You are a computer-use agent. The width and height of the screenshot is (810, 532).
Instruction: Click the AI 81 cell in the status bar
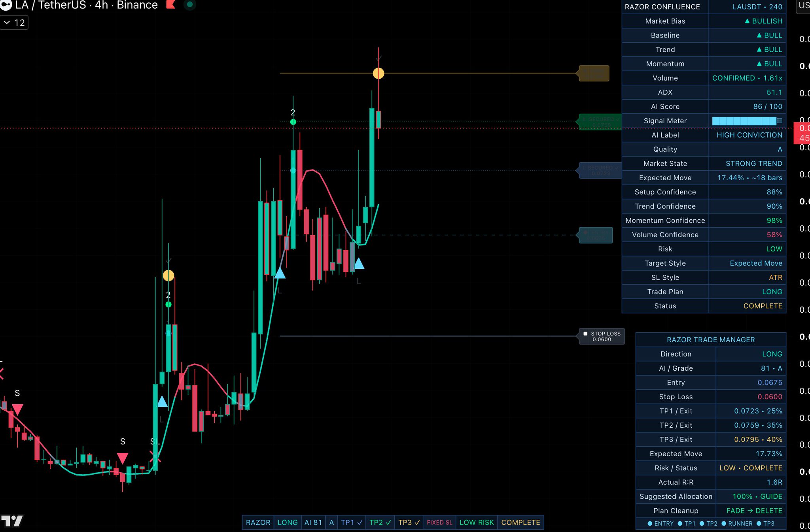click(313, 523)
